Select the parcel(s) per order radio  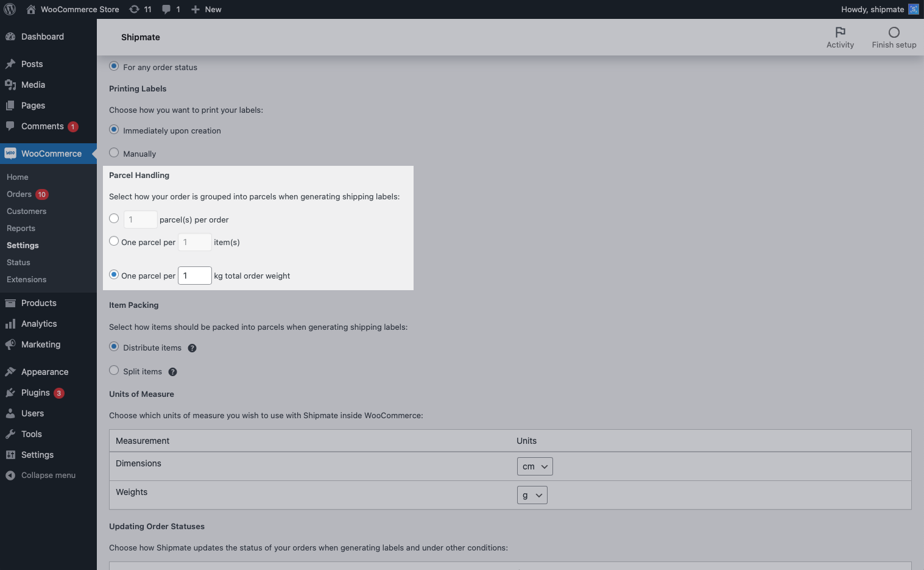(x=114, y=218)
